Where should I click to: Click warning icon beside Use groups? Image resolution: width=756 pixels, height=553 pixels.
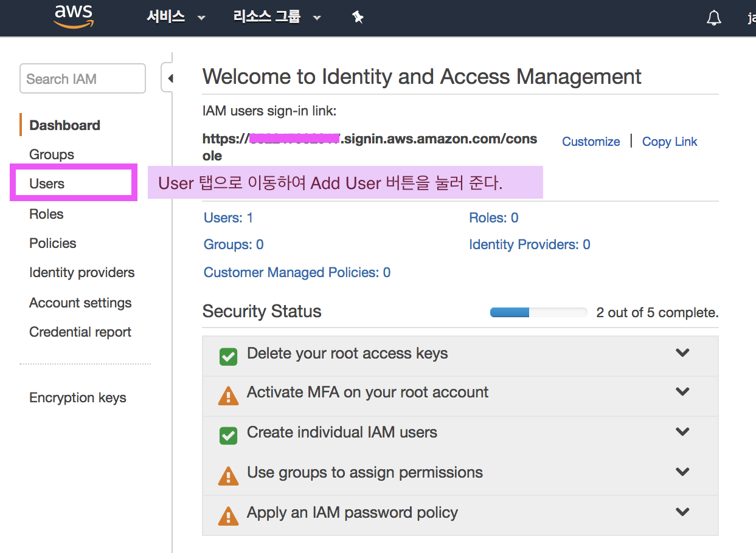228,475
